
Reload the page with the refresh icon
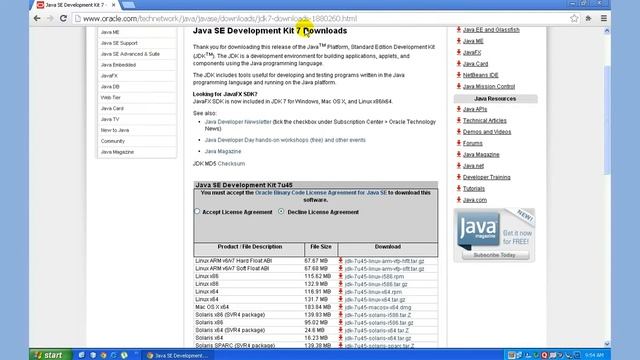63,18
